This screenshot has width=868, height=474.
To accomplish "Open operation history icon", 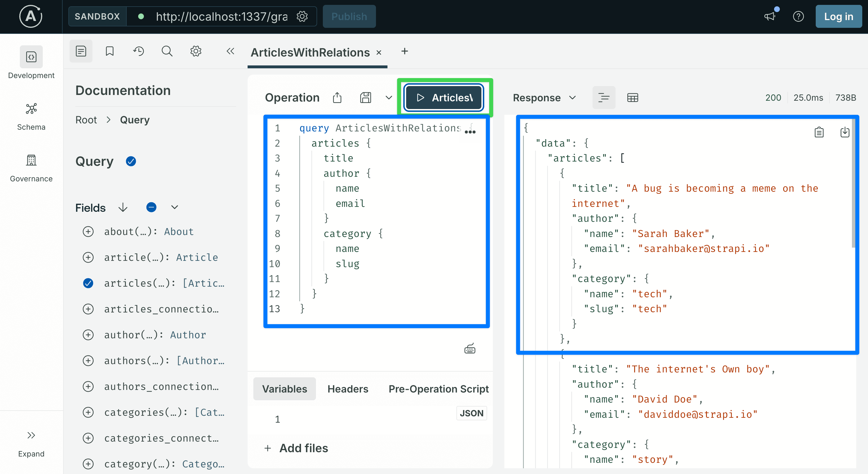I will pos(138,51).
